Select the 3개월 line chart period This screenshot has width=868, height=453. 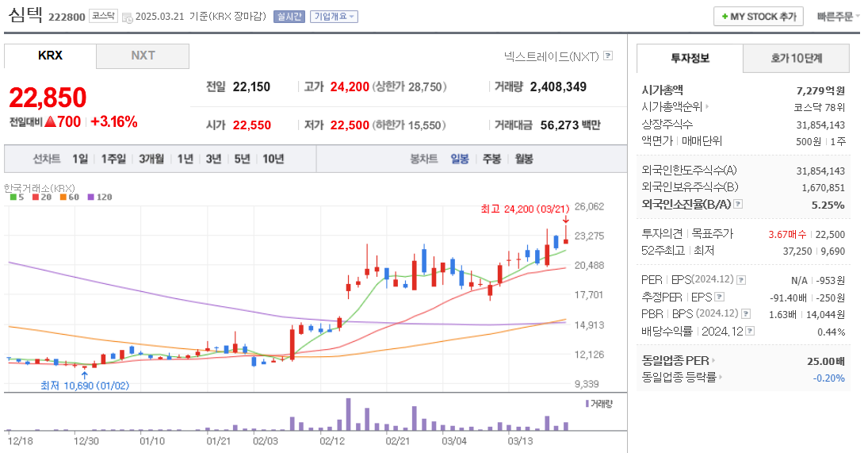(151, 159)
